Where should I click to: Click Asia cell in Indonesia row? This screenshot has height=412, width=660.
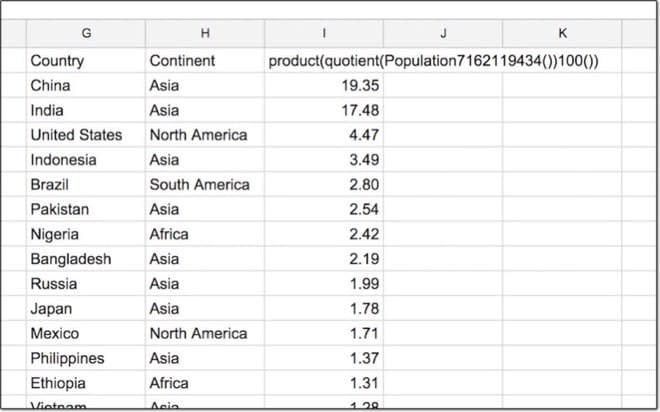point(205,160)
